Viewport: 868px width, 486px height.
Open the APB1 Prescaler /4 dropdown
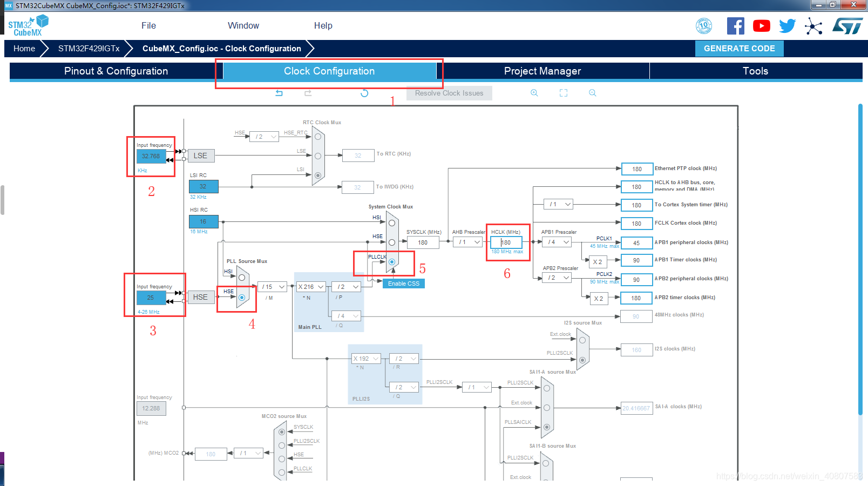pyautogui.click(x=557, y=242)
